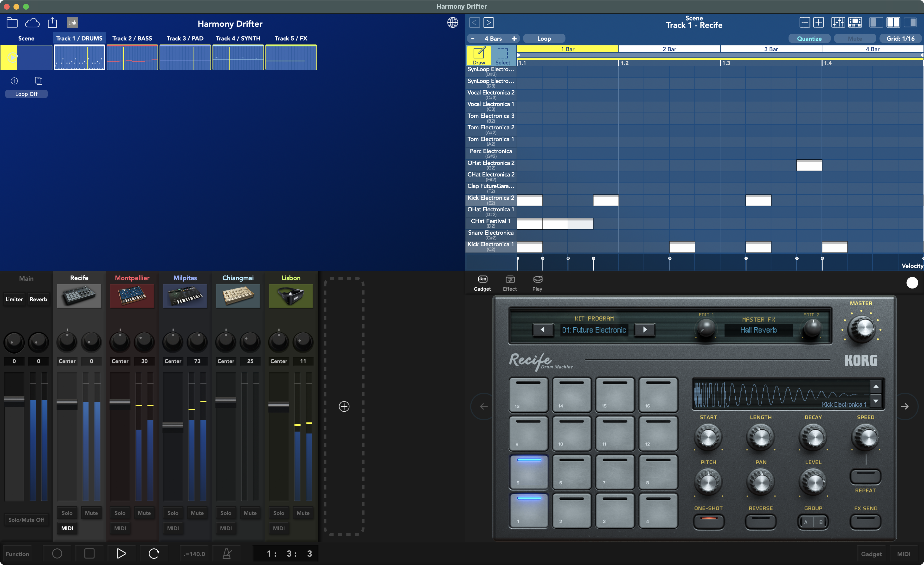Click the Quantize button
Image resolution: width=924 pixels, height=565 pixels.
click(x=809, y=39)
